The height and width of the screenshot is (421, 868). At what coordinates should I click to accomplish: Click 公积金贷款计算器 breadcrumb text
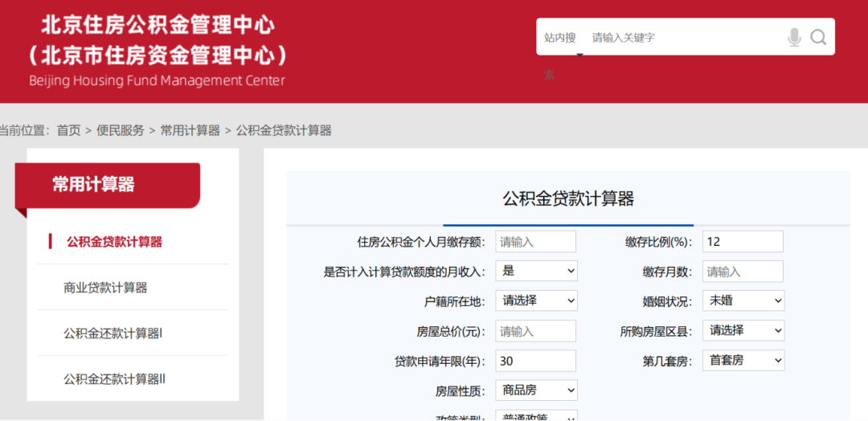(284, 131)
